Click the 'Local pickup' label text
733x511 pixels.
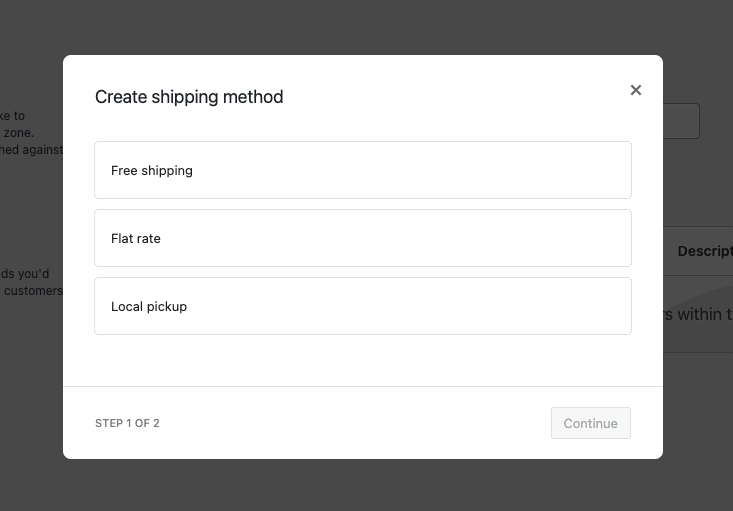pos(149,307)
